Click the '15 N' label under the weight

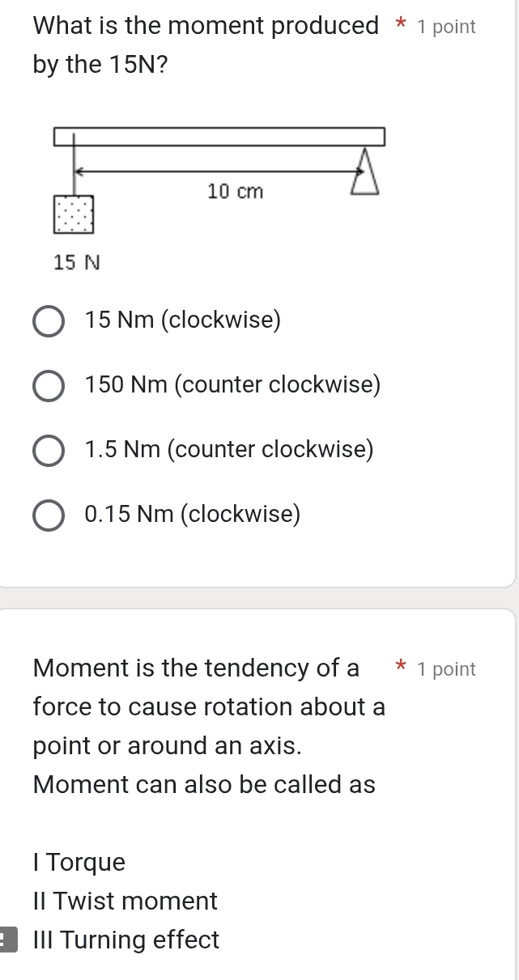point(76,262)
